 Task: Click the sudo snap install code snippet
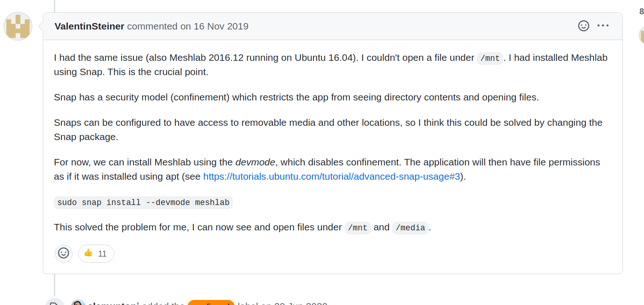coord(143,203)
